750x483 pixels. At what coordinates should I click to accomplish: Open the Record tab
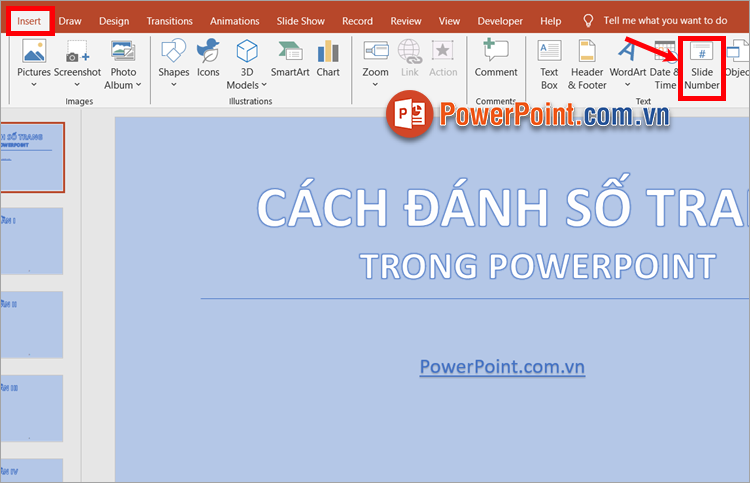point(357,21)
